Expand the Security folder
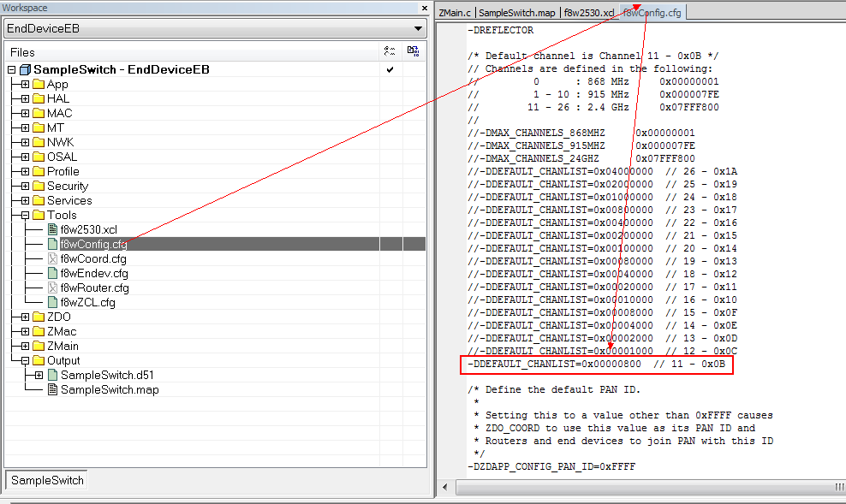Viewport: 846px width, 504px height. click(x=26, y=187)
